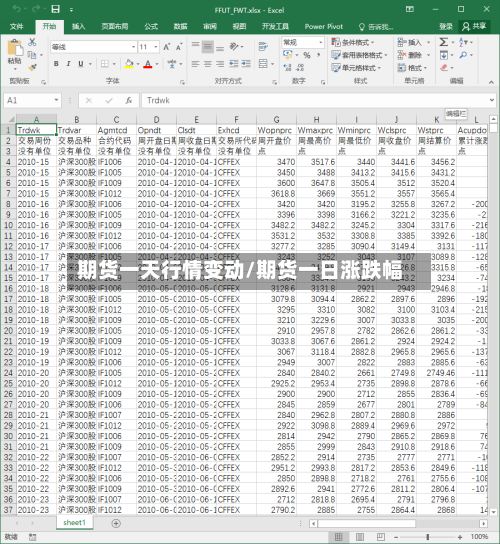Click the Format Painter brush icon
Screen dimensions: 500x544
(x=32, y=68)
